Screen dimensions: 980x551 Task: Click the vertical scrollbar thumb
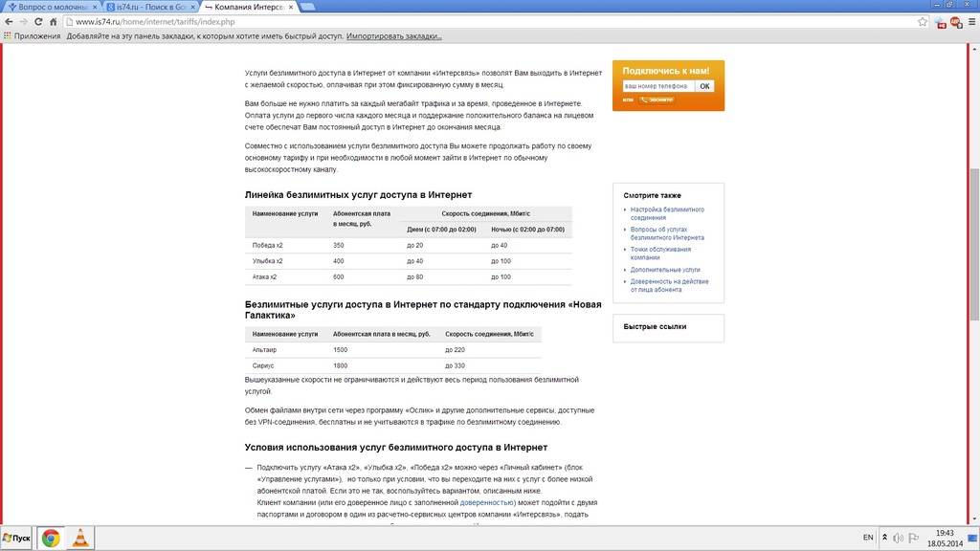coord(974,244)
